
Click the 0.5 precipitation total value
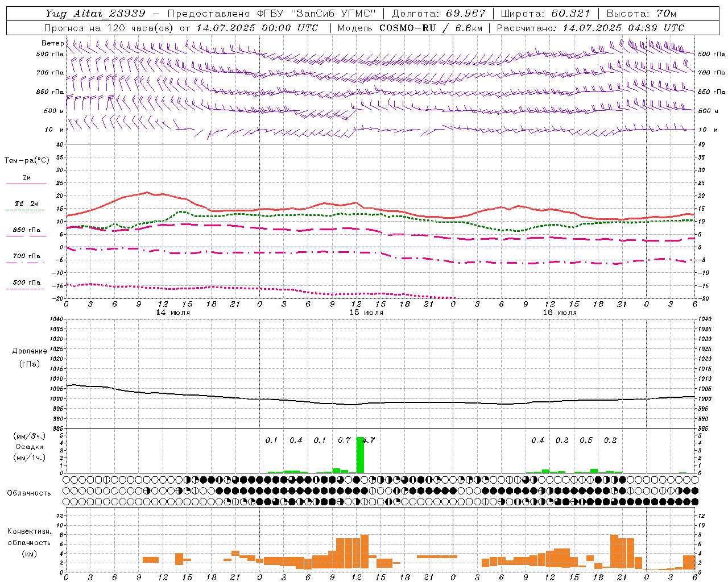(x=586, y=440)
